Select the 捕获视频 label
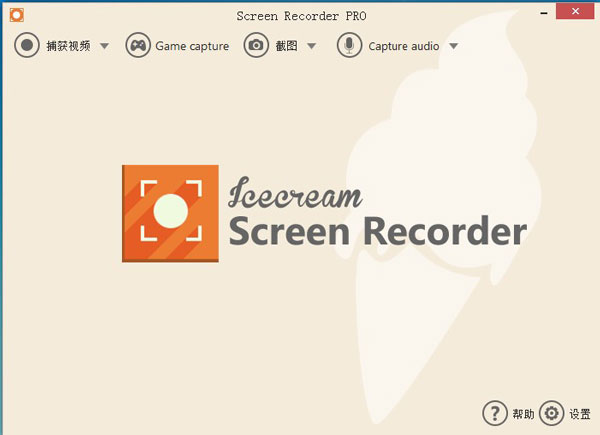The height and width of the screenshot is (435, 600). 68,46
